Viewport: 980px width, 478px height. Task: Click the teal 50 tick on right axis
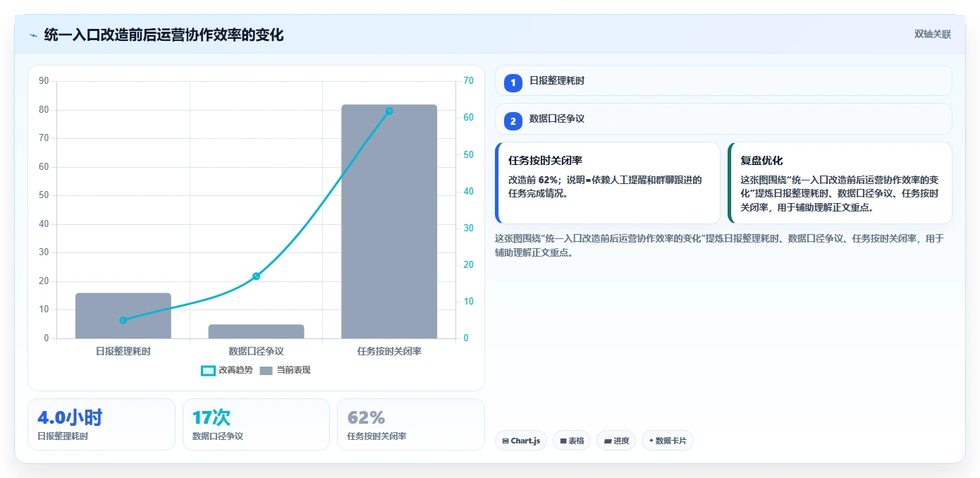[x=468, y=154]
